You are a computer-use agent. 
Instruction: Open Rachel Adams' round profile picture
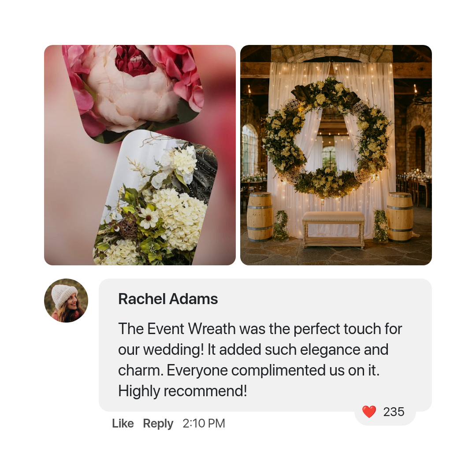pyautogui.click(x=66, y=301)
